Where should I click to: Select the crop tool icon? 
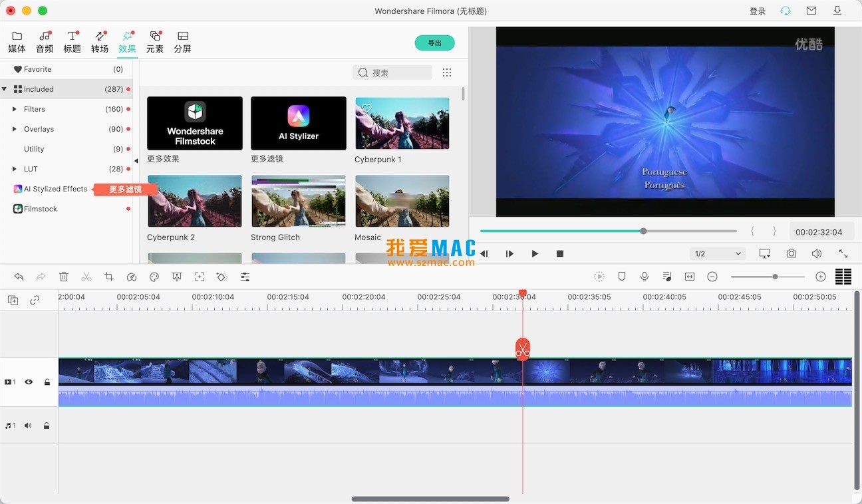[109, 277]
